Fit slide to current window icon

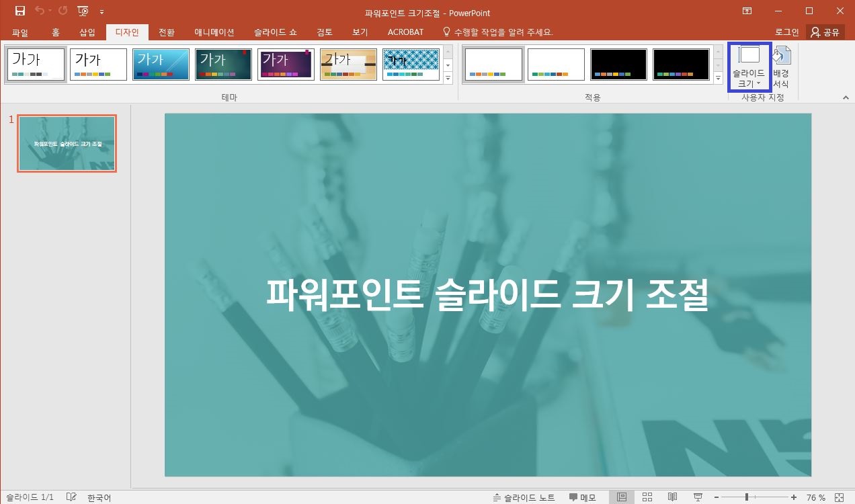839,497
